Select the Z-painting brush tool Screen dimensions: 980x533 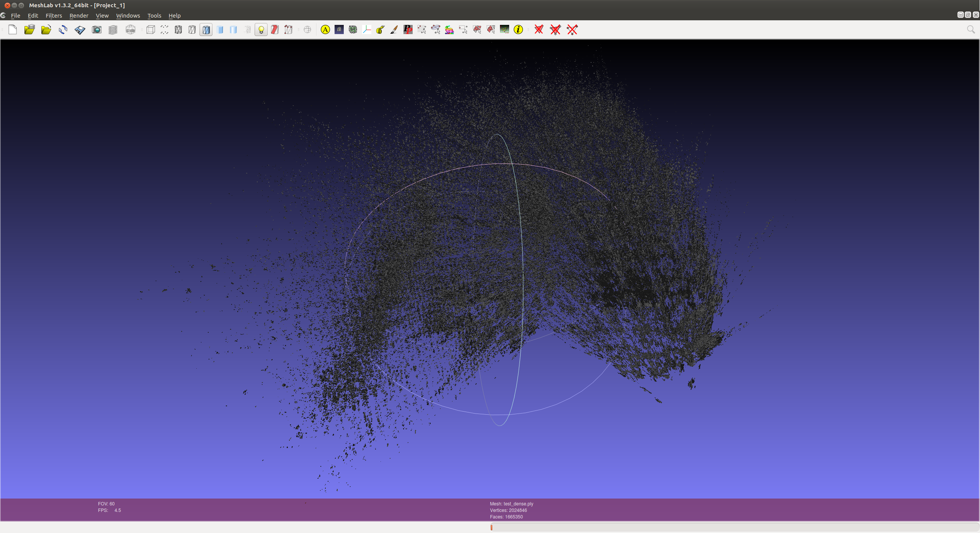(394, 29)
